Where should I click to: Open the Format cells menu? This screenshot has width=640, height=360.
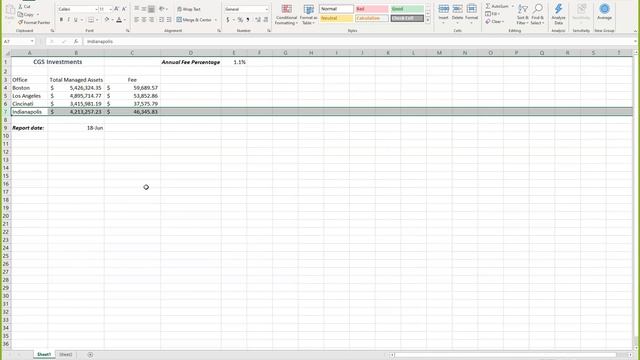pos(471,13)
